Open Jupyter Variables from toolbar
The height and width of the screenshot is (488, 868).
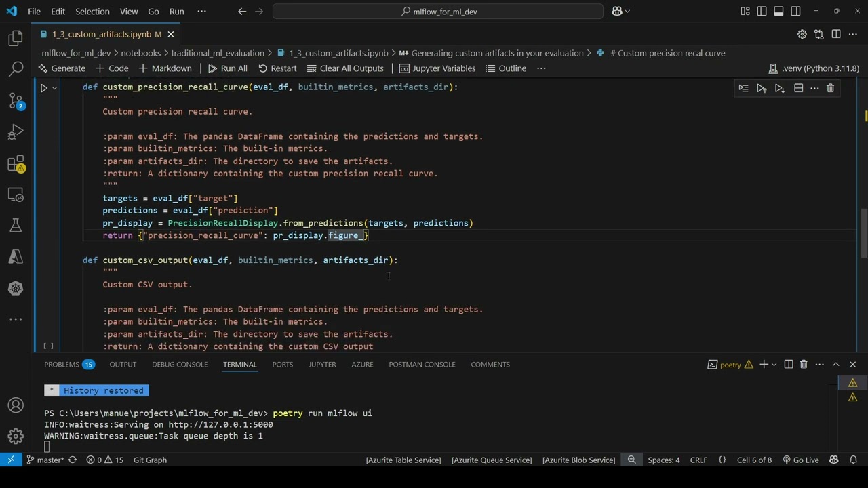pos(437,68)
